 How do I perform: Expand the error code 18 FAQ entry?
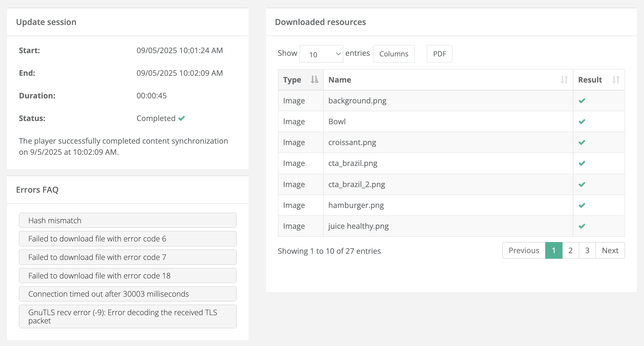128,276
